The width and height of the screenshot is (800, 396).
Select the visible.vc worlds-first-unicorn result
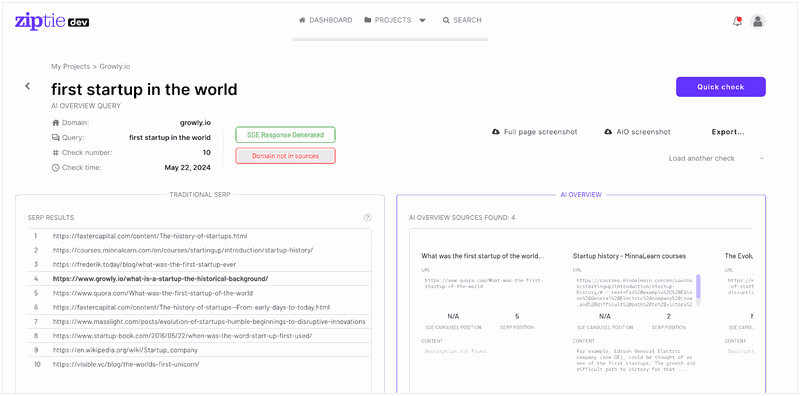[199, 364]
